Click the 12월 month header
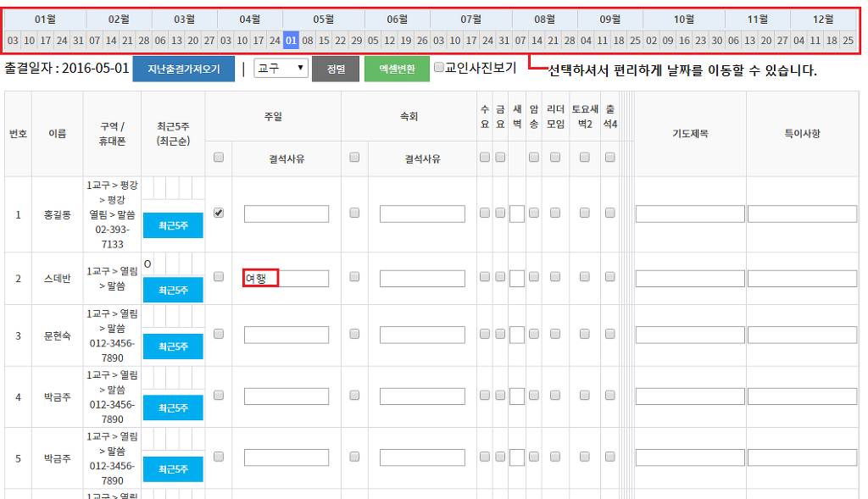Image resolution: width=868 pixels, height=499 pixels. pos(823,19)
